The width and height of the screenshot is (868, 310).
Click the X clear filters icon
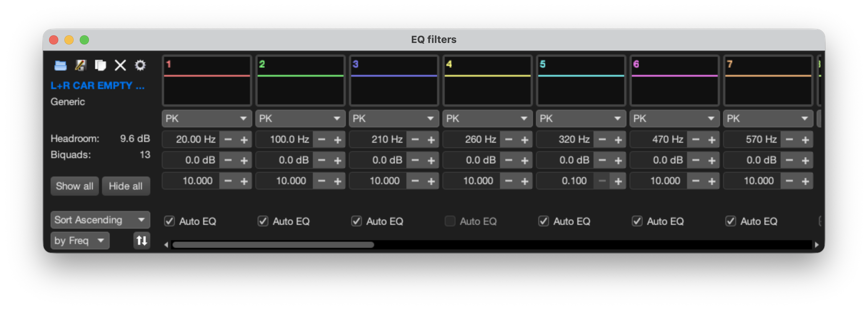pyautogui.click(x=120, y=65)
